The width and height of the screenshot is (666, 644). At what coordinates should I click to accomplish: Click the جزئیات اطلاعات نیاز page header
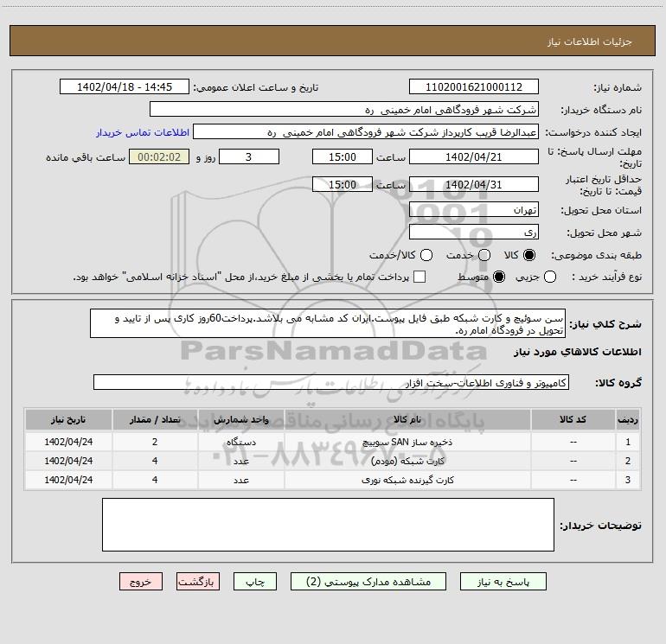pyautogui.click(x=590, y=41)
